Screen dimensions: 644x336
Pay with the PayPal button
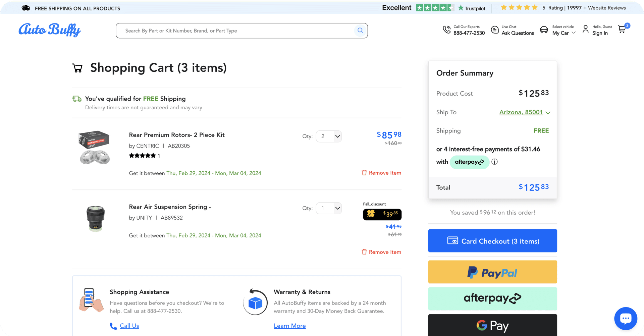[492, 272]
